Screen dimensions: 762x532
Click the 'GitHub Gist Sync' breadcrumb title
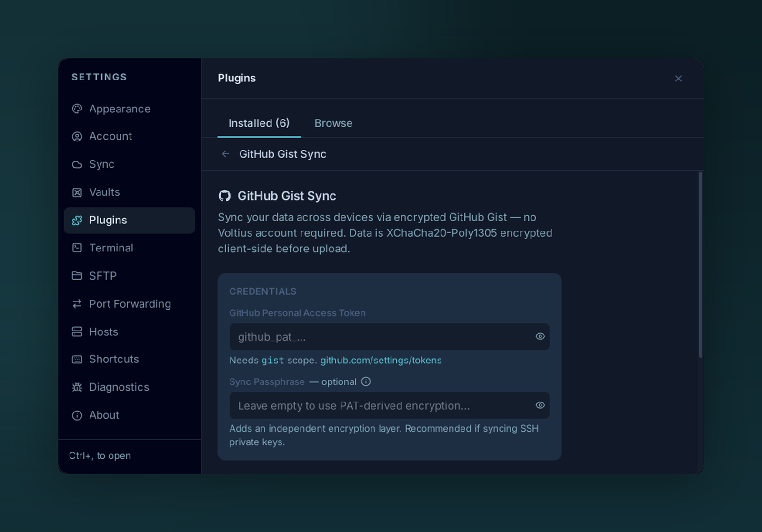pos(283,154)
